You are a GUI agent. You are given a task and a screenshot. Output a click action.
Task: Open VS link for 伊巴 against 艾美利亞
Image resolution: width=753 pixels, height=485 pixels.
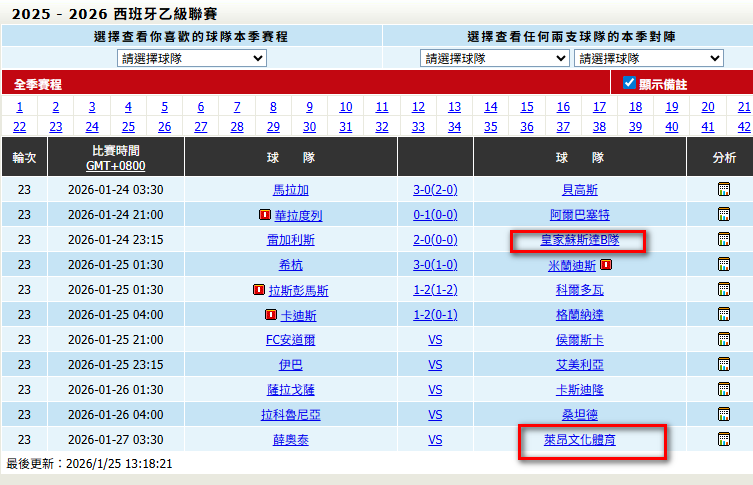(x=435, y=365)
